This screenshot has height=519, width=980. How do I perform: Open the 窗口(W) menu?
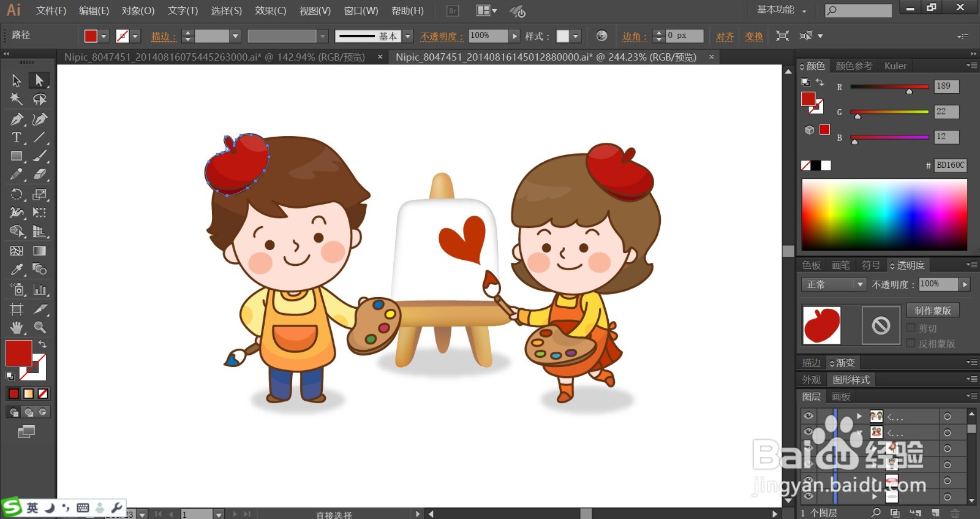coord(361,10)
